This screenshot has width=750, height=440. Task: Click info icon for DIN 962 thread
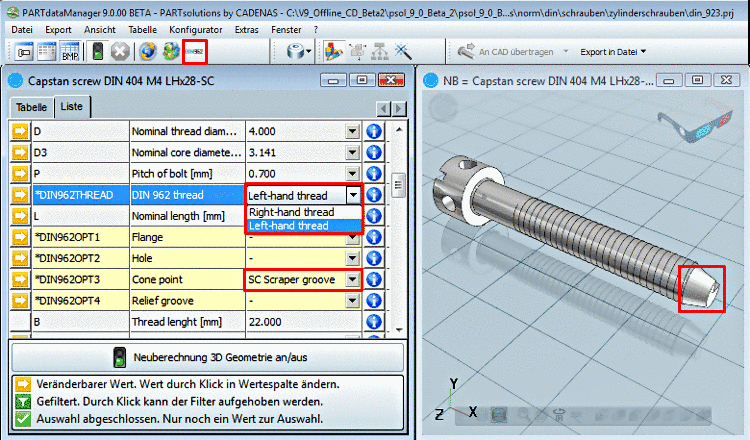(374, 195)
